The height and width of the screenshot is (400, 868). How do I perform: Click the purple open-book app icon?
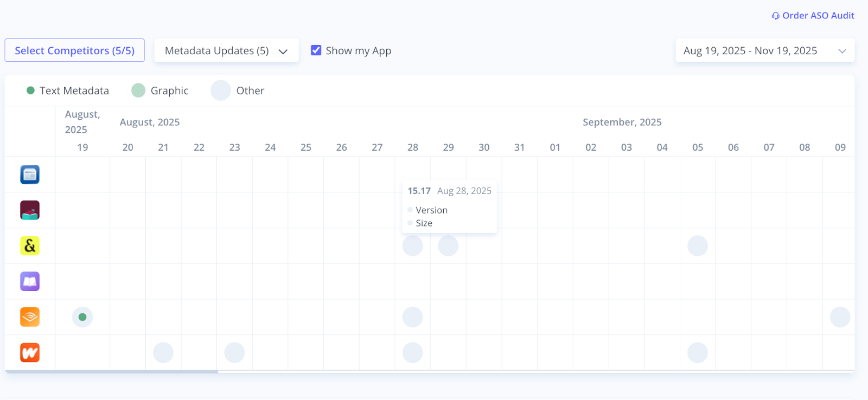point(30,281)
